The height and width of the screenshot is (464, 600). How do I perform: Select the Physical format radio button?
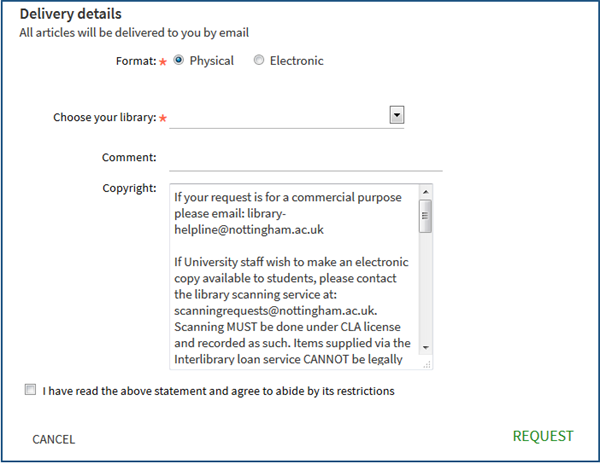(179, 60)
